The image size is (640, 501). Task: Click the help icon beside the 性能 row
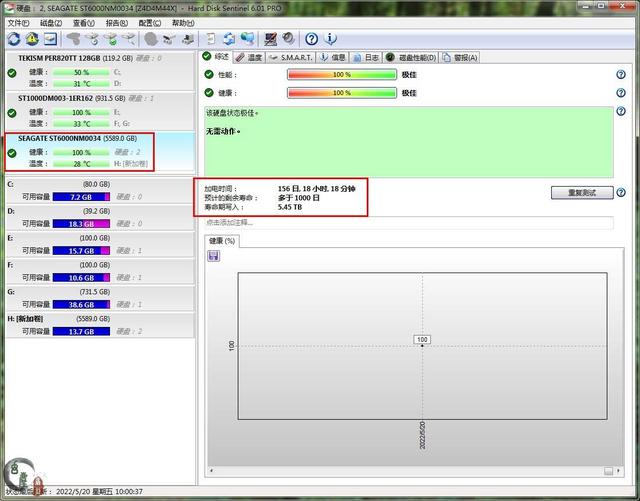(621, 74)
